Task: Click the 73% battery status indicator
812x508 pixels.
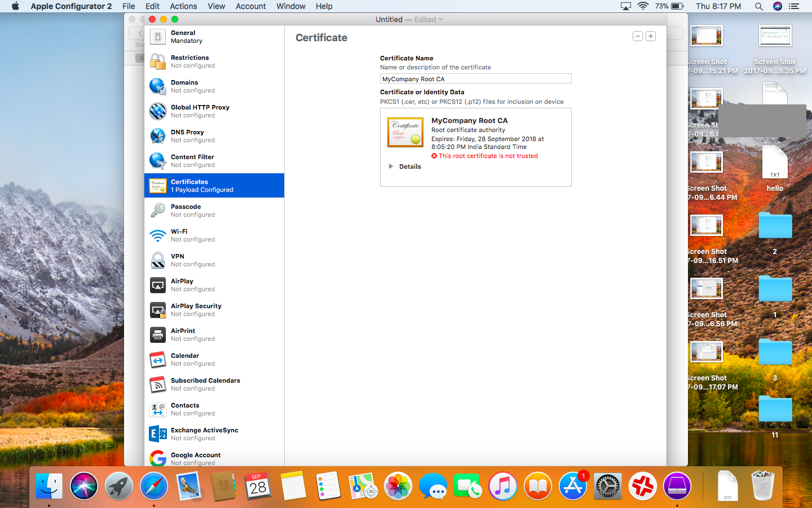Action: point(669,6)
